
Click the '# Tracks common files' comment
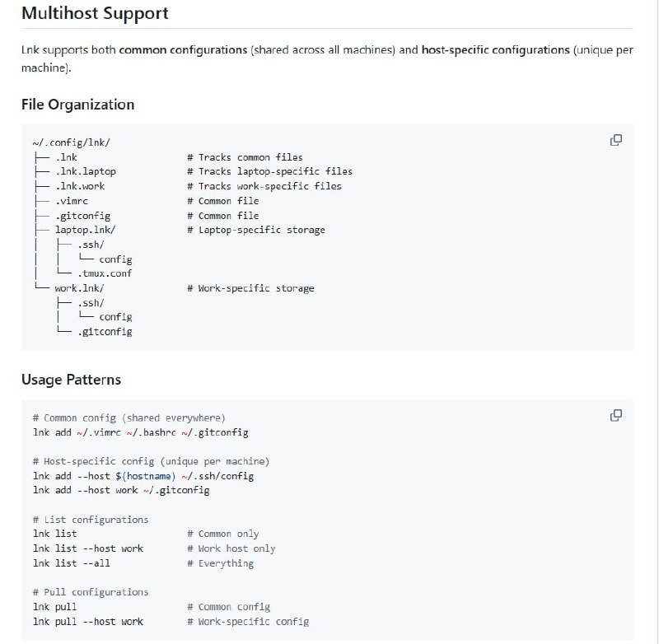click(245, 157)
